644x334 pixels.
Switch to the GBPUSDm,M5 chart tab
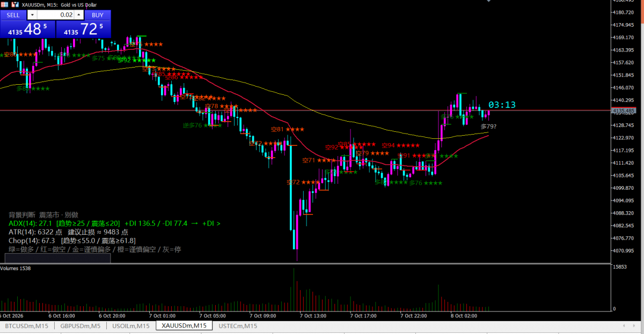click(80, 326)
